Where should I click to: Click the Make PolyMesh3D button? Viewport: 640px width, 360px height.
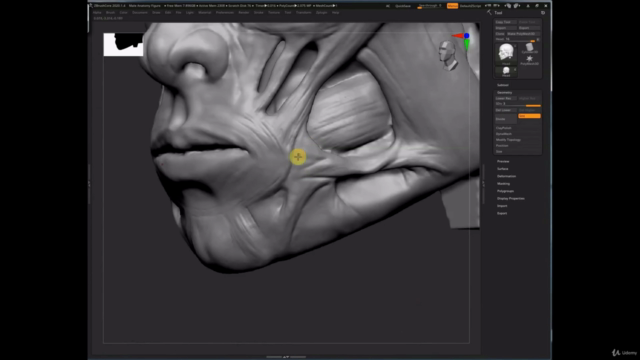[x=523, y=34]
